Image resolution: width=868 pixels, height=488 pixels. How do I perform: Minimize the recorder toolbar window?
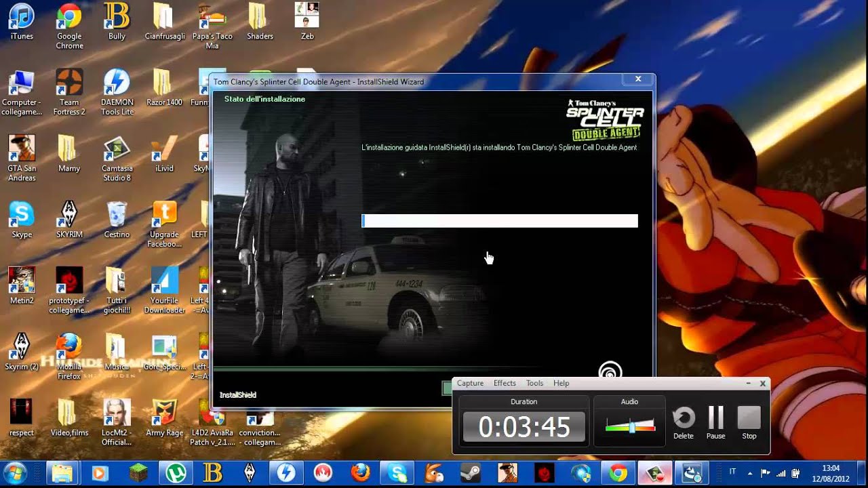coord(749,384)
